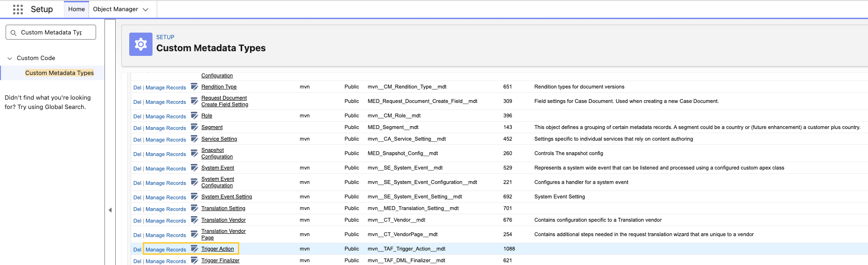Open the Object Manager tab

[x=115, y=9]
